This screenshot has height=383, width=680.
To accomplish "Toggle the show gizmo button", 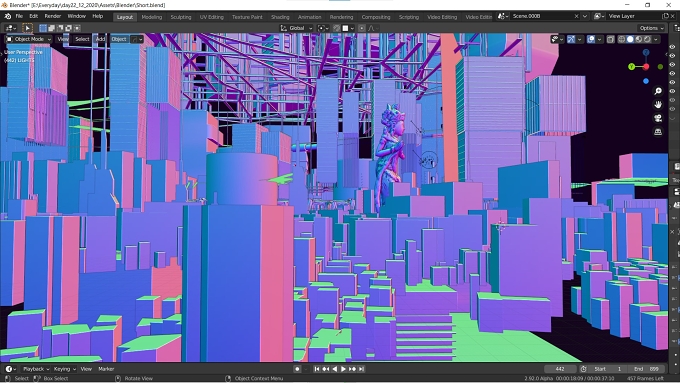I will [x=571, y=39].
